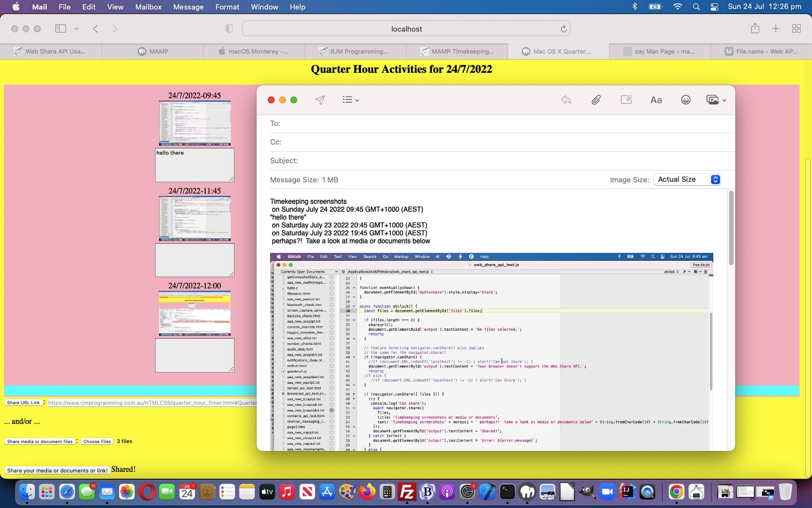Click the email body vertical scrollbar
Viewport: 812px width, 508px height.
tap(731, 229)
